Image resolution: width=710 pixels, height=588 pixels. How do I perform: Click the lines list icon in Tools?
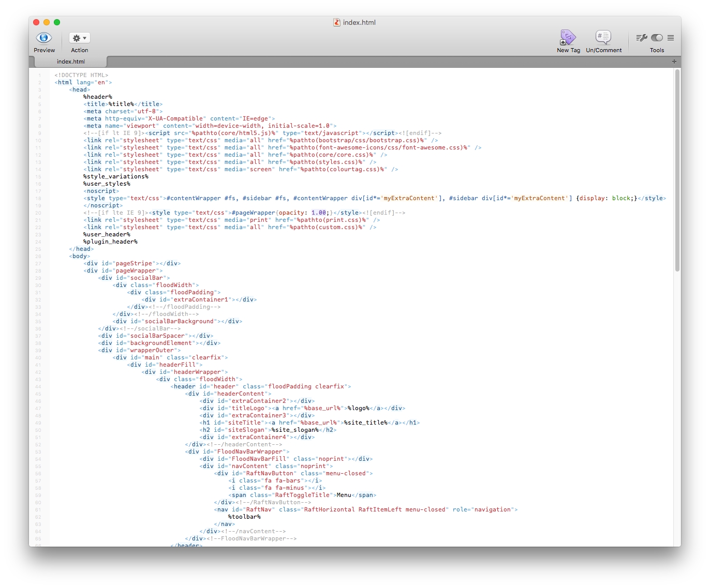coord(671,38)
